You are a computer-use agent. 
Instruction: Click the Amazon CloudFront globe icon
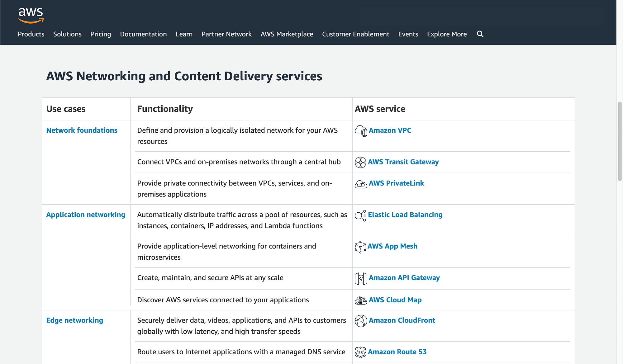(361, 321)
